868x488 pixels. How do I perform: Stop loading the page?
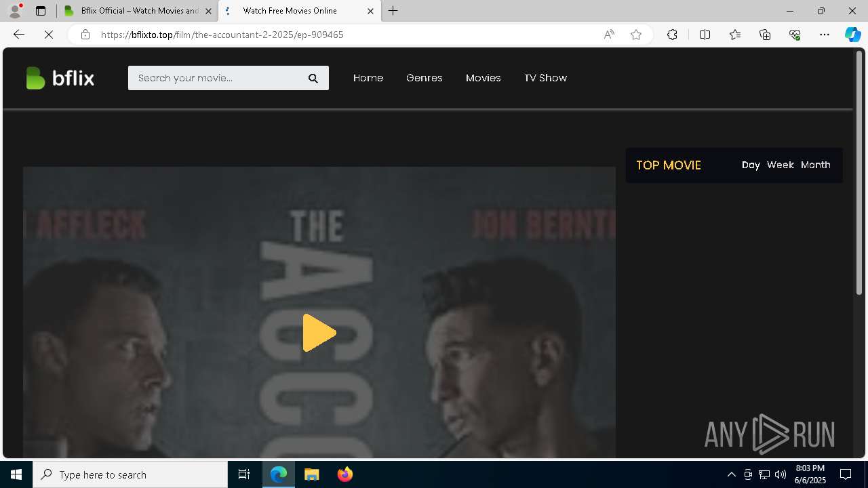(49, 35)
